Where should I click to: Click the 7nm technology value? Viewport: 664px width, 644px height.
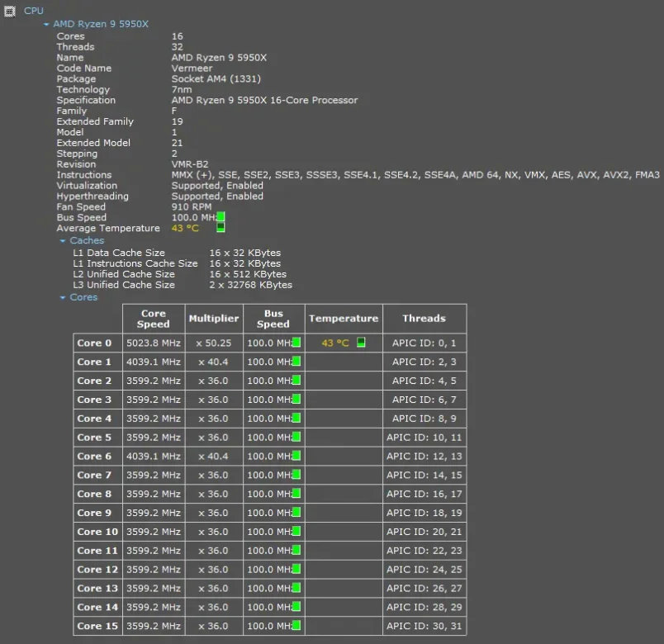182,89
